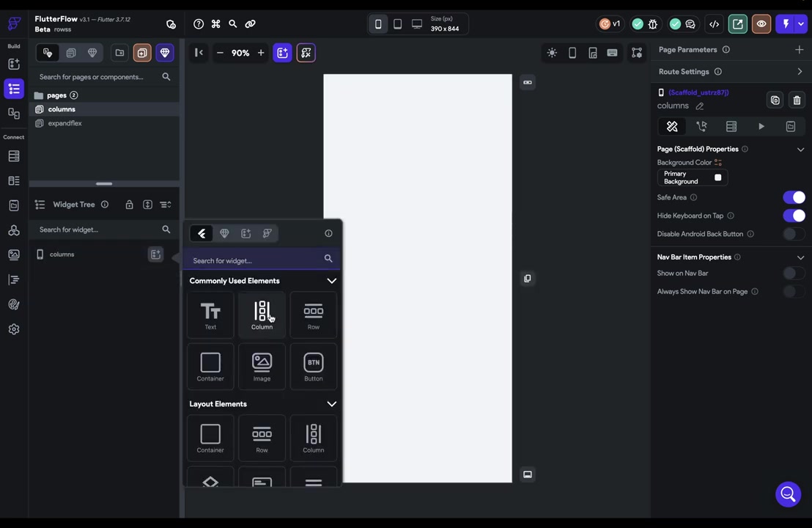The image size is (812, 528).
Task: Open Primary Background color dropdown
Action: 693,177
